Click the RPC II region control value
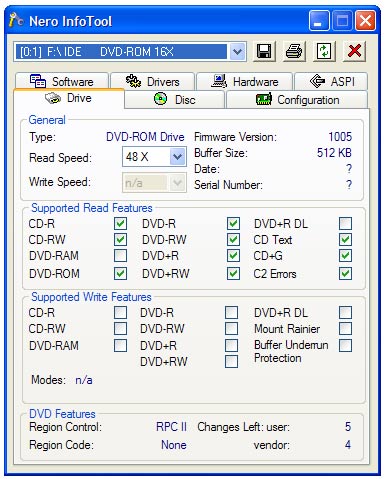This screenshot has width=385, height=479. [x=171, y=427]
